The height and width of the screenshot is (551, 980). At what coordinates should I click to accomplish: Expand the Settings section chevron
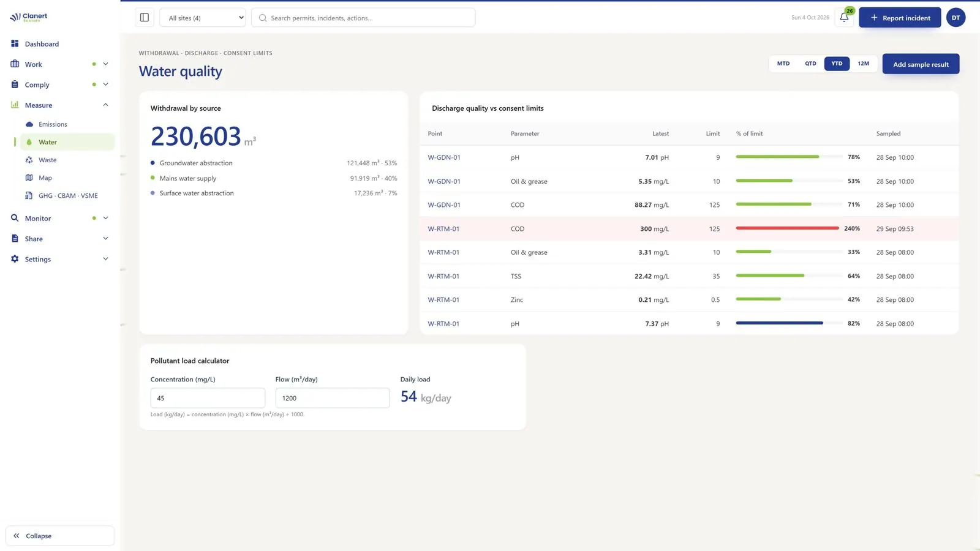[x=105, y=259]
